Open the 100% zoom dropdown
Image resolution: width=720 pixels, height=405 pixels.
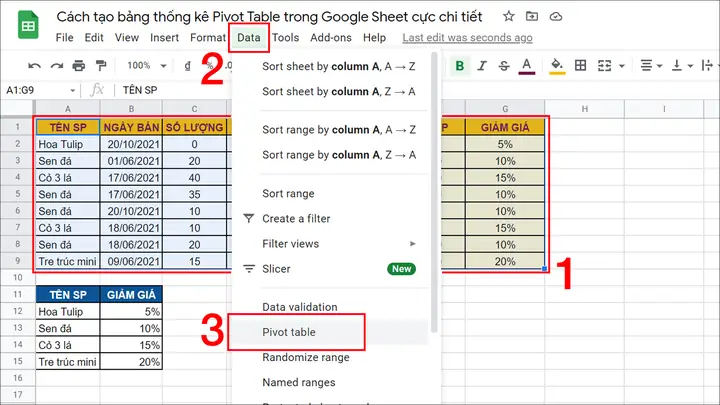point(146,66)
